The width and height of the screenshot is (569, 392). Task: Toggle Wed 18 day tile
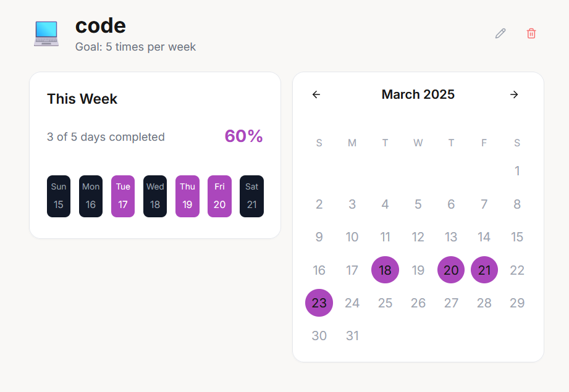click(x=155, y=196)
